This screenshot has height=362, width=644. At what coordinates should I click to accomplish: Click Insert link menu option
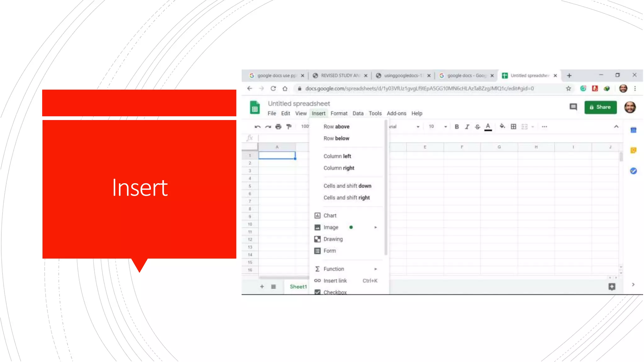pyautogui.click(x=335, y=281)
